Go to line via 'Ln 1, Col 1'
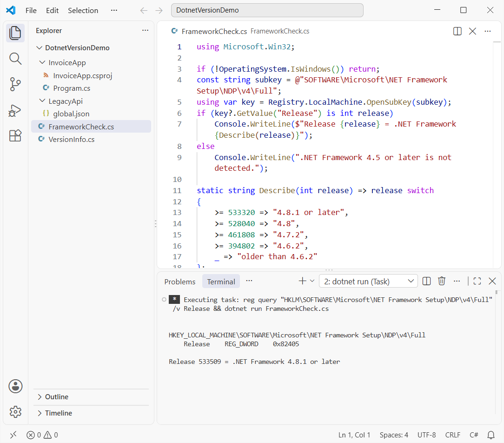504x443 pixels. tap(354, 435)
